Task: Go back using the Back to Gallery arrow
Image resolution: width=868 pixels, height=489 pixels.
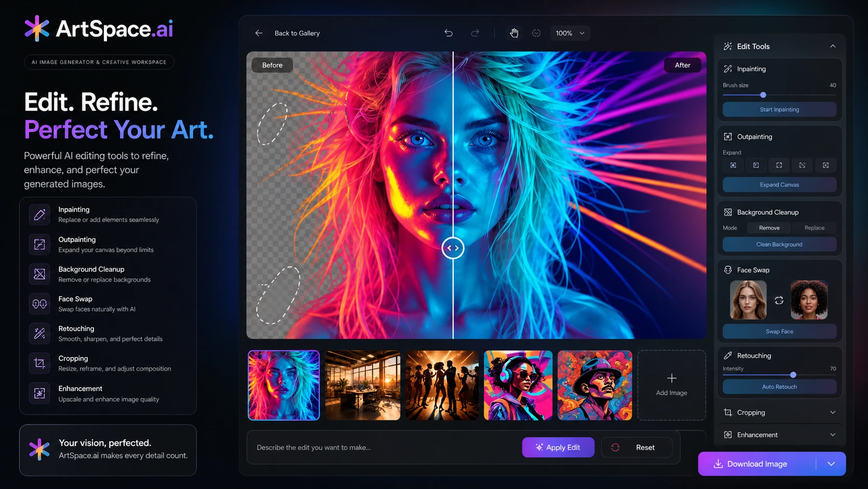Action: point(259,33)
